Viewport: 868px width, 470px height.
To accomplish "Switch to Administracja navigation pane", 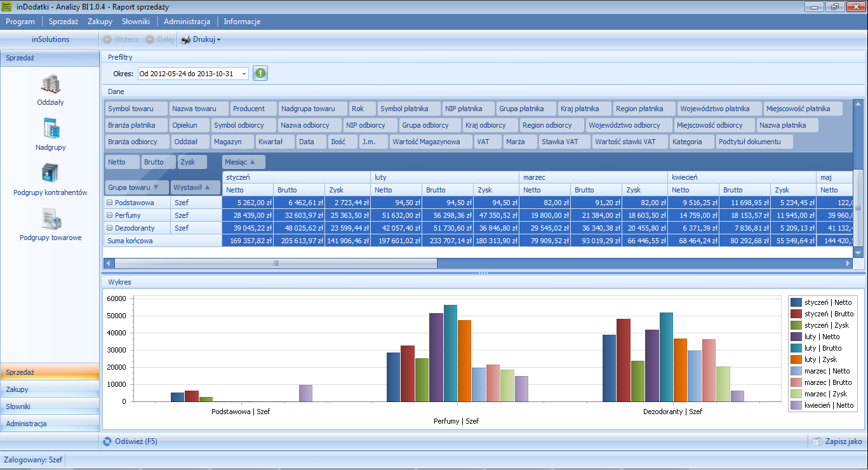I will (x=50, y=424).
